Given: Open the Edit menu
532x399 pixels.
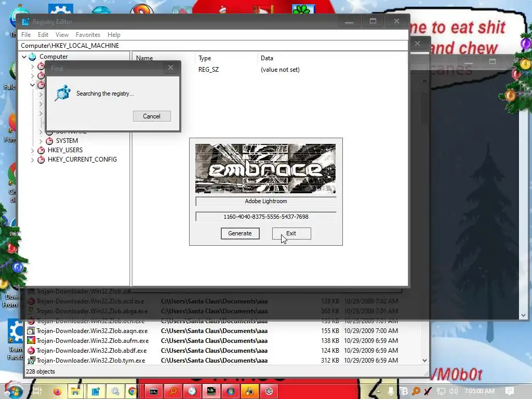Looking at the screenshot, I should [43, 35].
